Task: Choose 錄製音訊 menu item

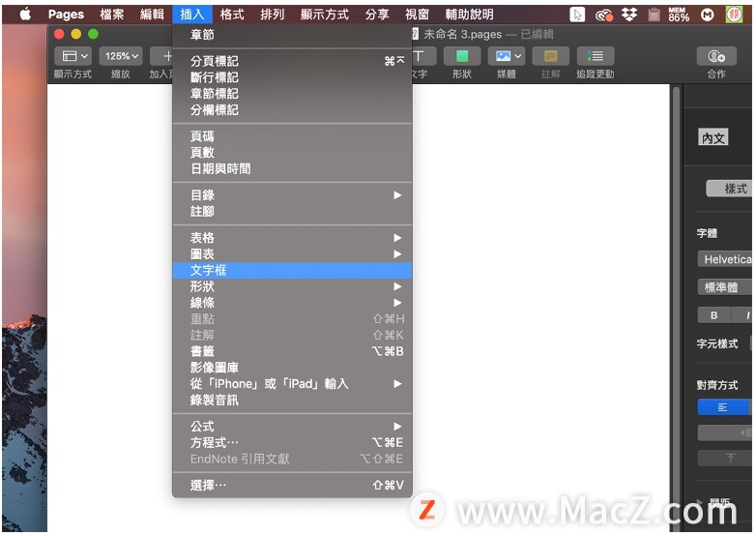Action: 292,400
